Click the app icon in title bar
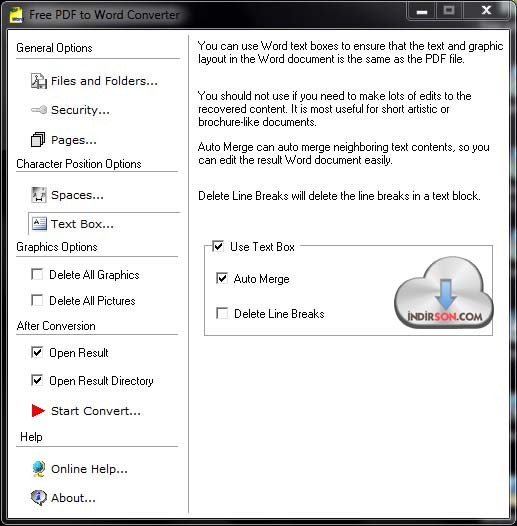 pyautogui.click(x=15, y=15)
